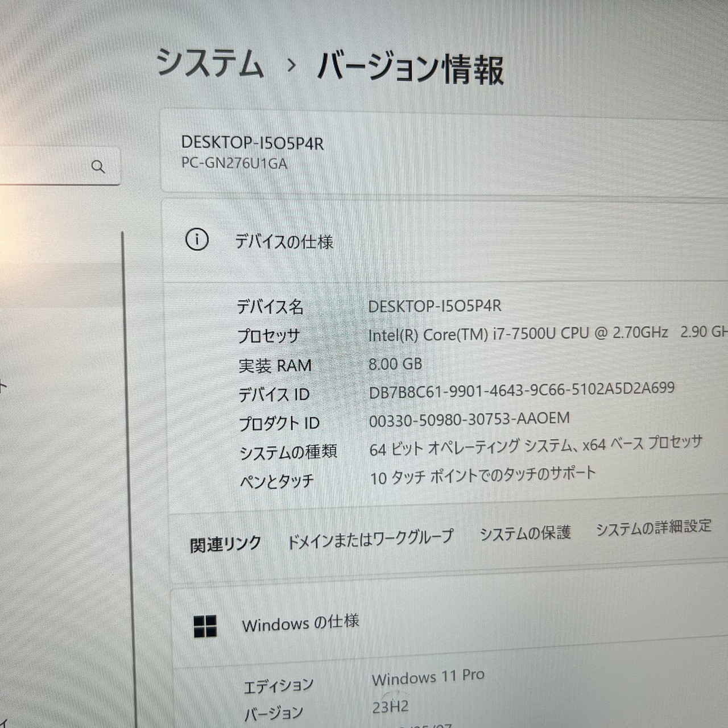Click the エディション label
The image size is (728, 728).
[x=279, y=685]
